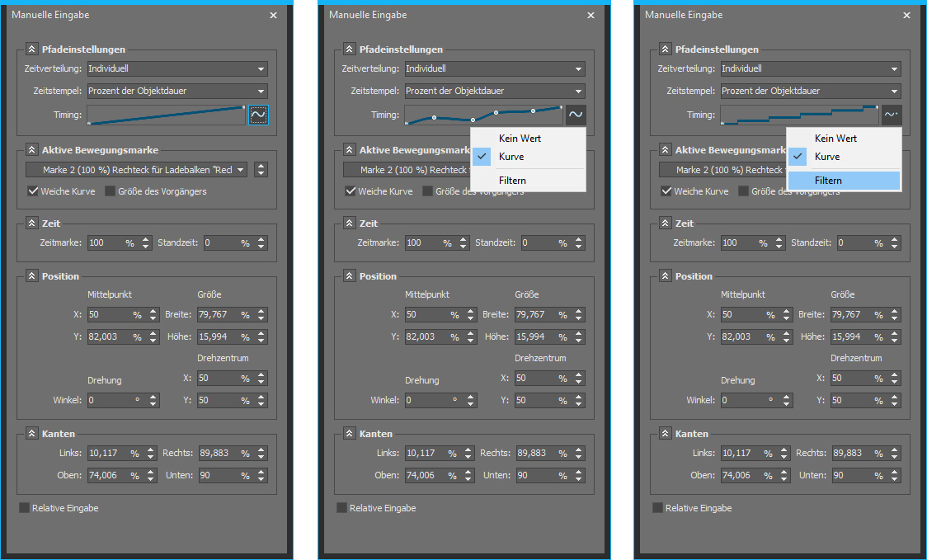This screenshot has width=927, height=560.
Task: Click the timing curve graph in middle panel
Action: (x=484, y=115)
